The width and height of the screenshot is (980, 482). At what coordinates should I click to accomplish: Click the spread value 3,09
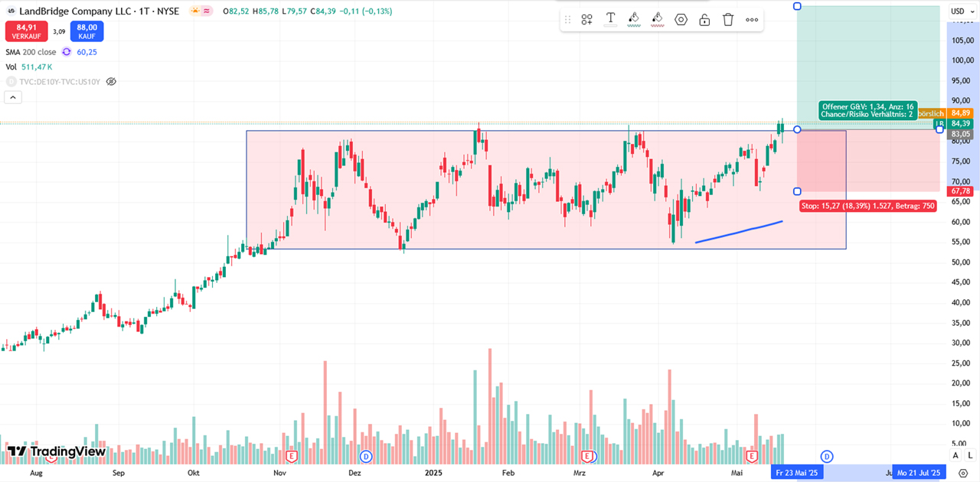click(58, 31)
